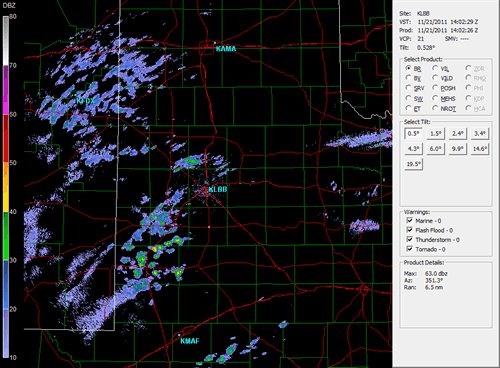This screenshot has width=500, height=368.
Task: Choose the SRV product option
Action: pos(408,87)
